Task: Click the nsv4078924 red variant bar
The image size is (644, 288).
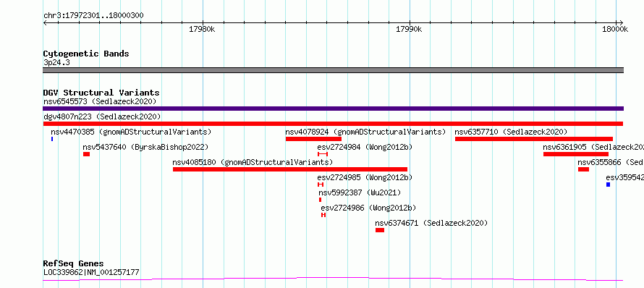Action: [x=313, y=139]
